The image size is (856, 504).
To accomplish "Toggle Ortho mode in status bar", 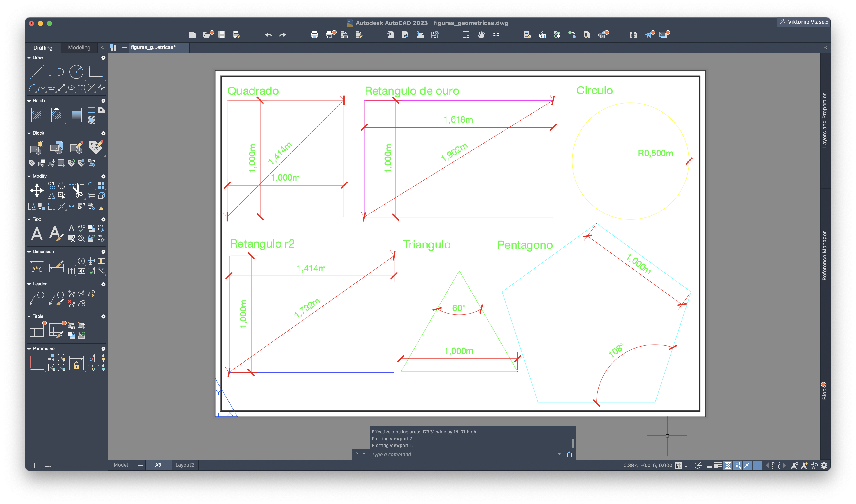I will pos(688,466).
